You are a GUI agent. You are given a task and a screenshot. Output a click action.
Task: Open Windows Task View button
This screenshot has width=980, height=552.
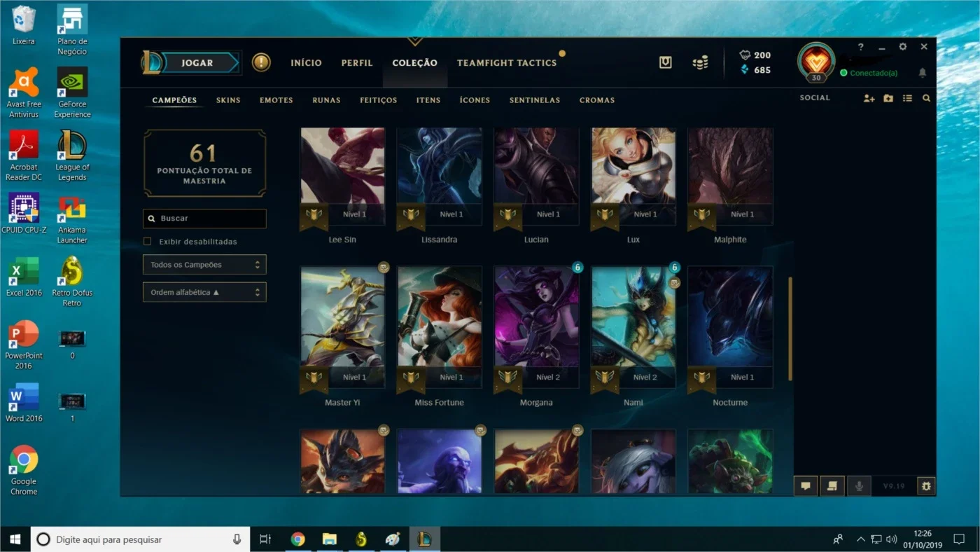tap(265, 539)
